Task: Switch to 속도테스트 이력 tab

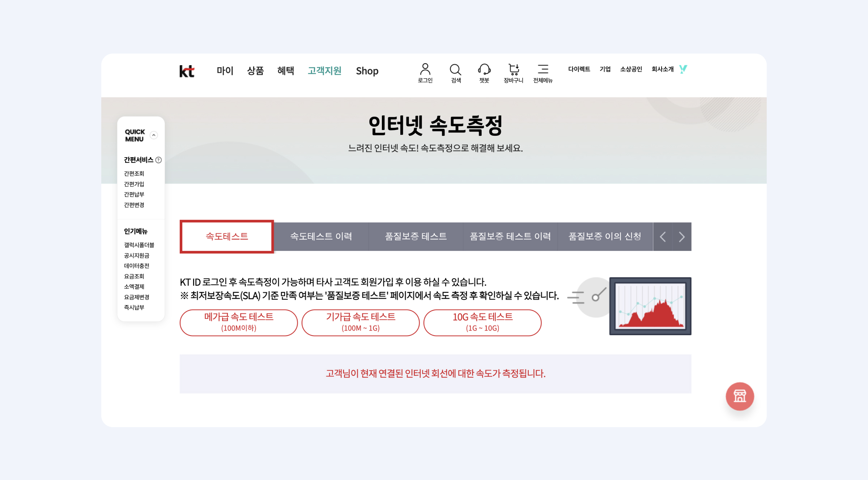Action: coord(321,236)
